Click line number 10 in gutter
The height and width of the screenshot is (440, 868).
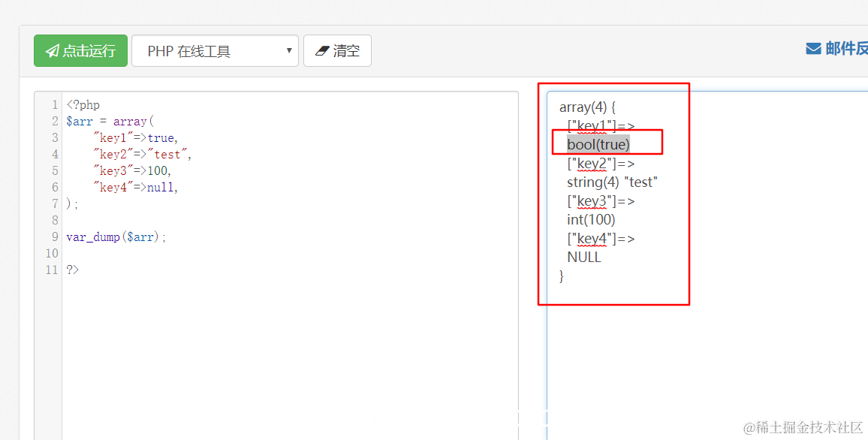[52, 254]
